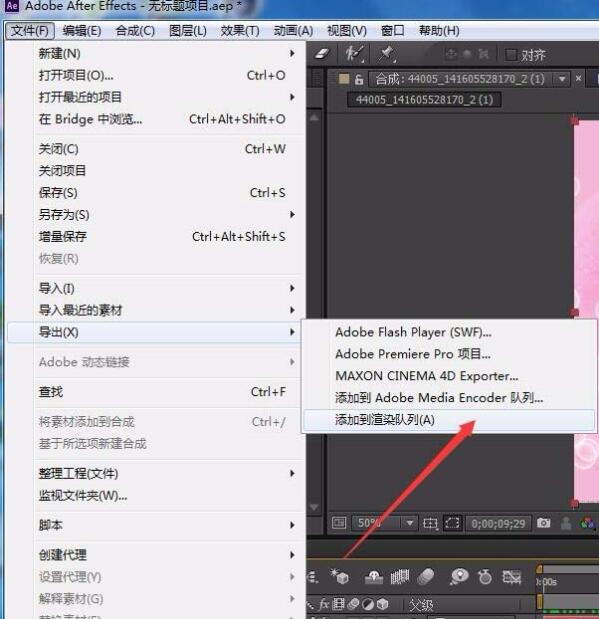The width and height of the screenshot is (599, 619).
Task: Click the show channel color circles icon
Action: click(x=587, y=523)
